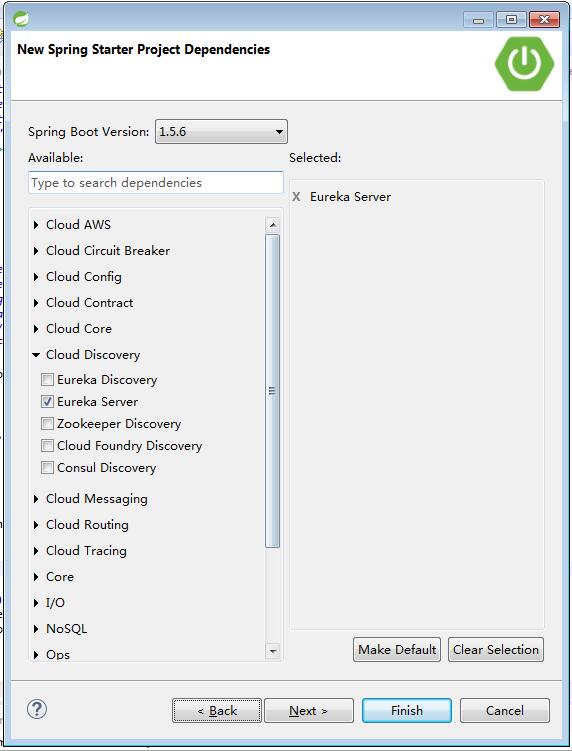
Task: Remove Eureka Server using the X icon
Action: coord(297,197)
